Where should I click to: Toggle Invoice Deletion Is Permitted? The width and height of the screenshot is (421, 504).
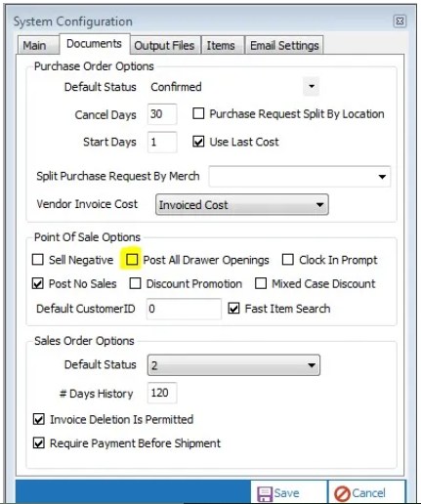(39, 419)
